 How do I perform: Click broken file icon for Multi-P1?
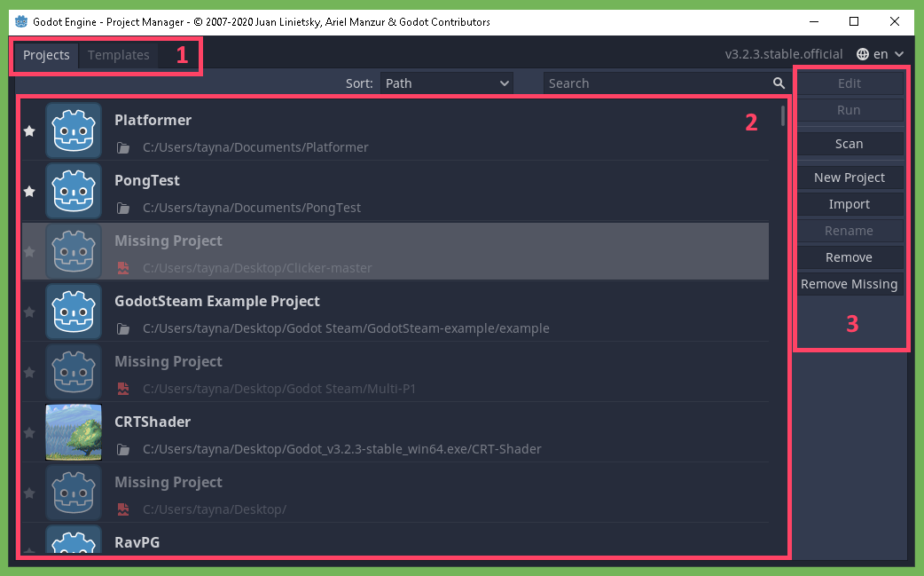click(123, 389)
